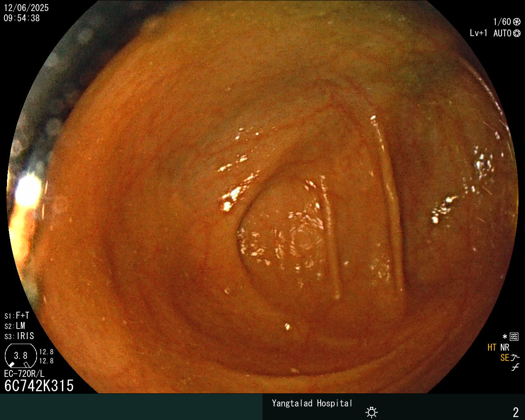Image resolution: width=525 pixels, height=420 pixels.
Task: Click the image counter number 2
Action: [516, 412]
